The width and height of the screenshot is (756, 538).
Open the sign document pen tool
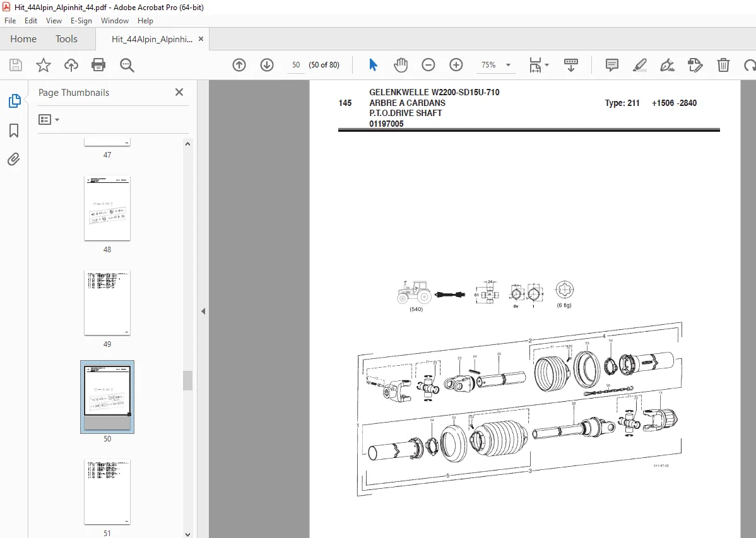[x=667, y=64]
